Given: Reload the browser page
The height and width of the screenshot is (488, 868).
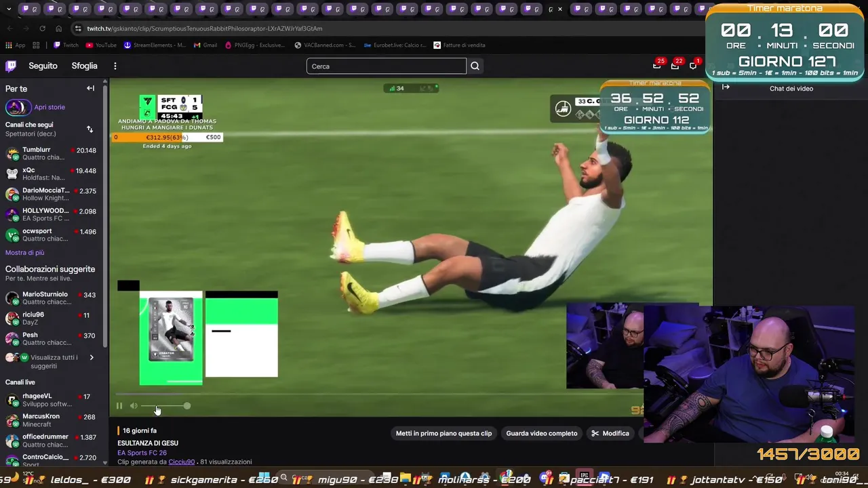Looking at the screenshot, I should point(42,28).
